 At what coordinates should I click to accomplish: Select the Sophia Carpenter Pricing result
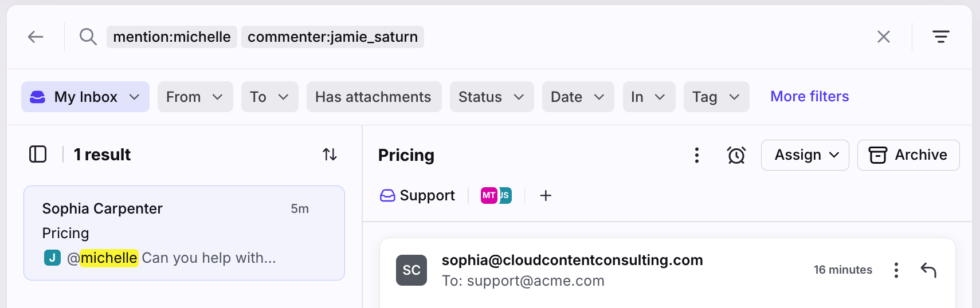(184, 233)
